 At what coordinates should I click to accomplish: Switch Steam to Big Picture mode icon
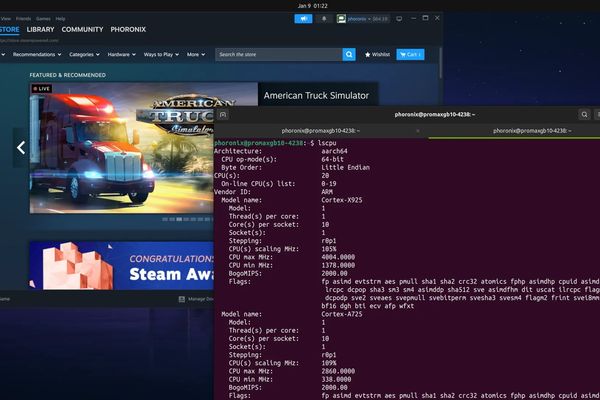tap(399, 19)
